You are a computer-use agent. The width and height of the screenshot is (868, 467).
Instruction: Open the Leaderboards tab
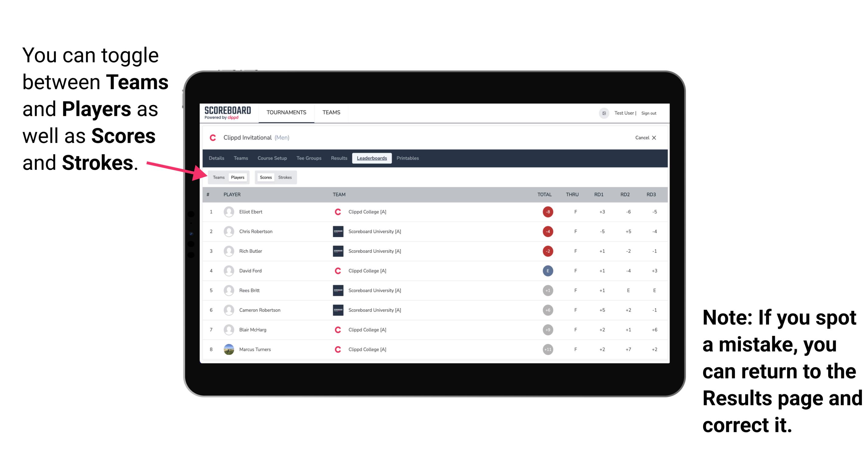[372, 158]
